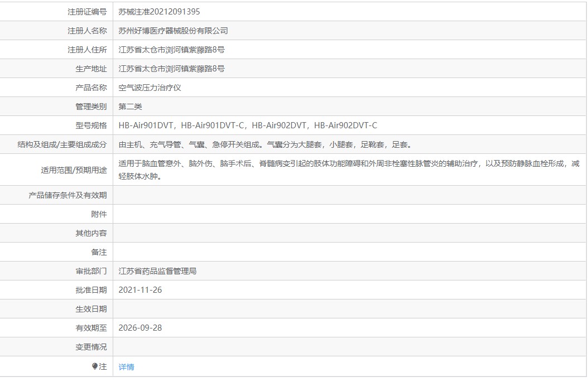This screenshot has width=588, height=382.
Task: Click the 产品储存条件及有效期 label
Action: 68,195
